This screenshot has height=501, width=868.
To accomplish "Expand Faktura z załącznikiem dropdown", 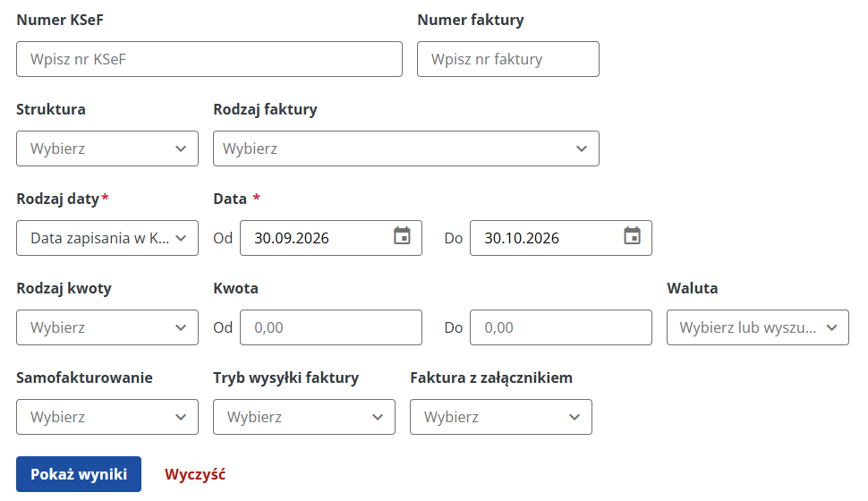I will tap(501, 417).
